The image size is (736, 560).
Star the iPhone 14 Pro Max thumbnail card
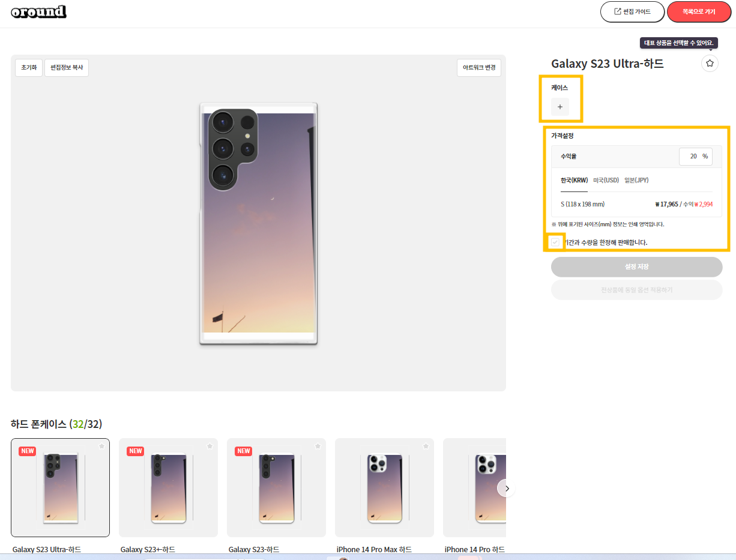[426, 446]
